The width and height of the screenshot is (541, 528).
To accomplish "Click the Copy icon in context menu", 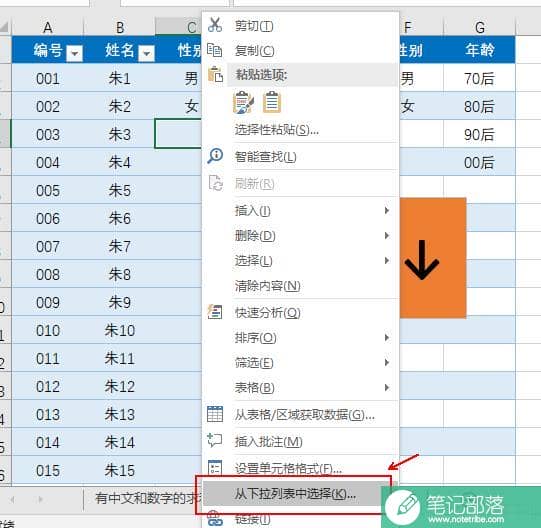I will coord(215,50).
